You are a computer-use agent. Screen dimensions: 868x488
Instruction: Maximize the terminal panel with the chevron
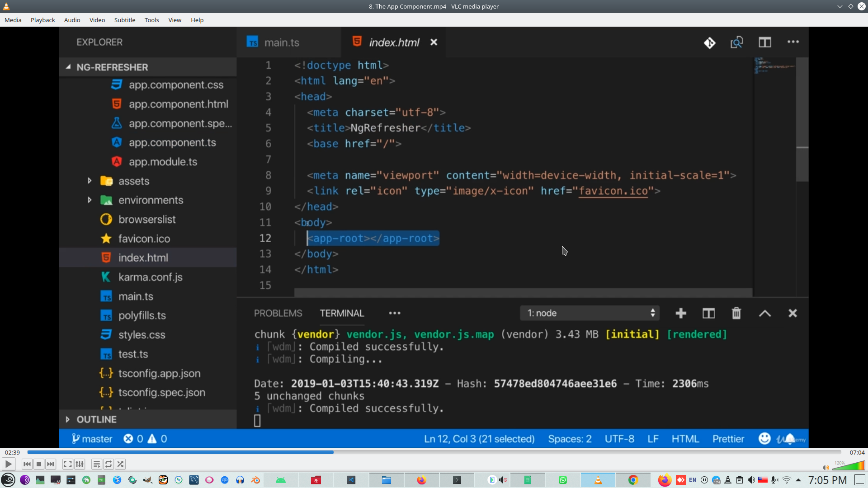pyautogui.click(x=764, y=313)
